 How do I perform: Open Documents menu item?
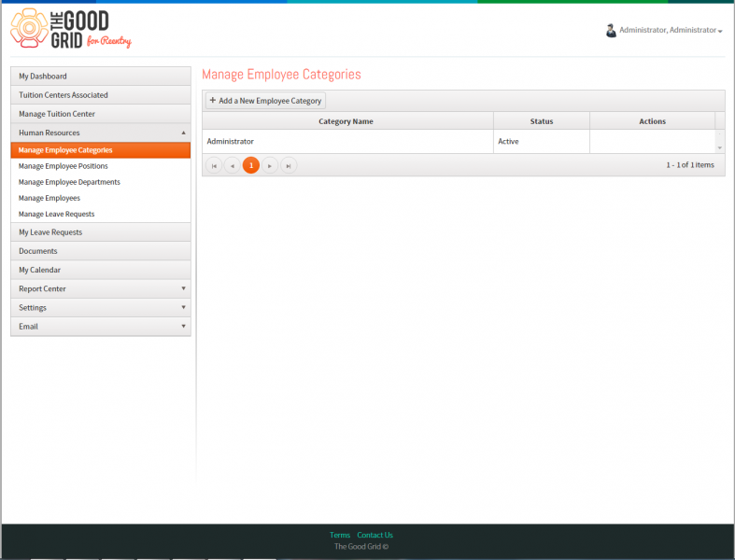click(100, 251)
